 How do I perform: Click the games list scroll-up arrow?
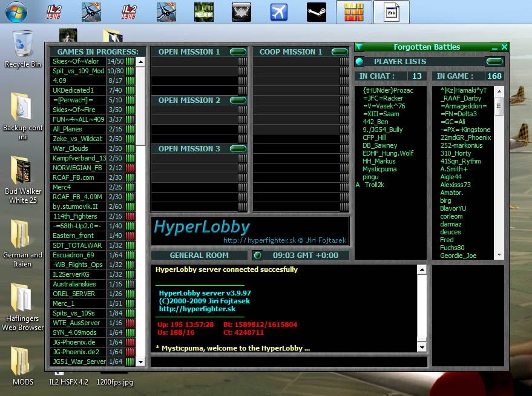click(140, 62)
